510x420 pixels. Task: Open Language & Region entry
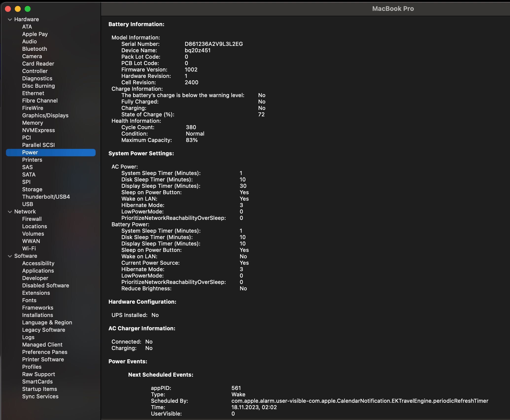coord(47,322)
